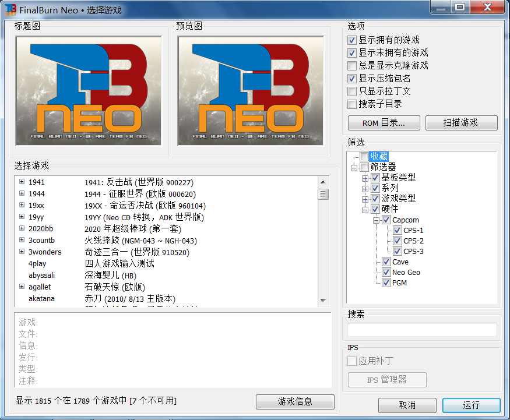Screen dimensions: 510x420
Task: Expand the 1944 game clones
Action: coord(22,193)
